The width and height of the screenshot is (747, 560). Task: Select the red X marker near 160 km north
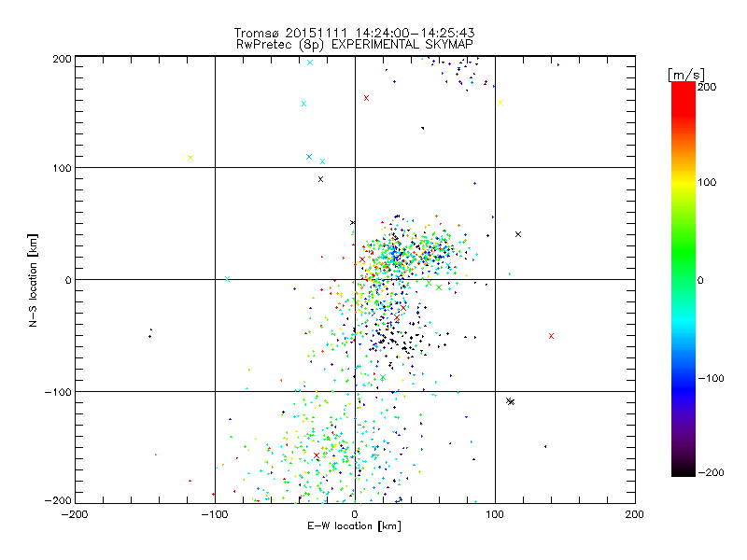tap(366, 98)
